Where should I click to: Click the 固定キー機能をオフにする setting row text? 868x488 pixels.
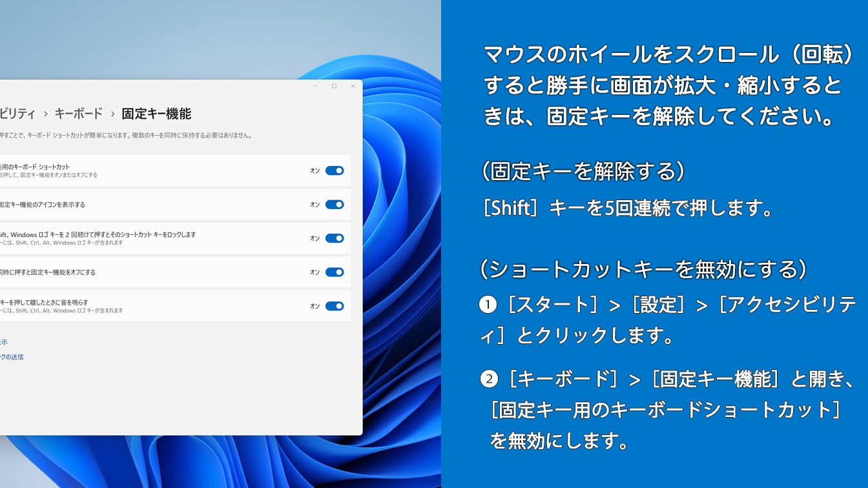click(48, 272)
